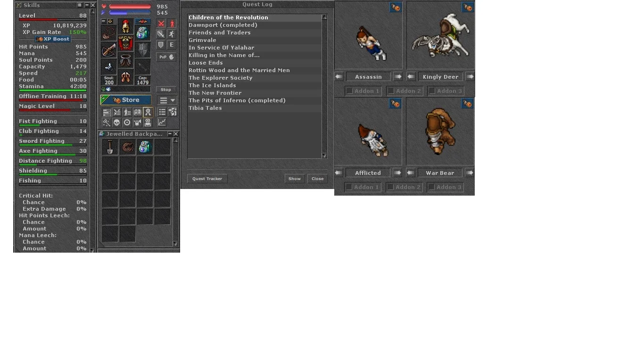The image size is (644, 362).
Task: Toggle chase opponent running-man mode
Action: point(172,34)
